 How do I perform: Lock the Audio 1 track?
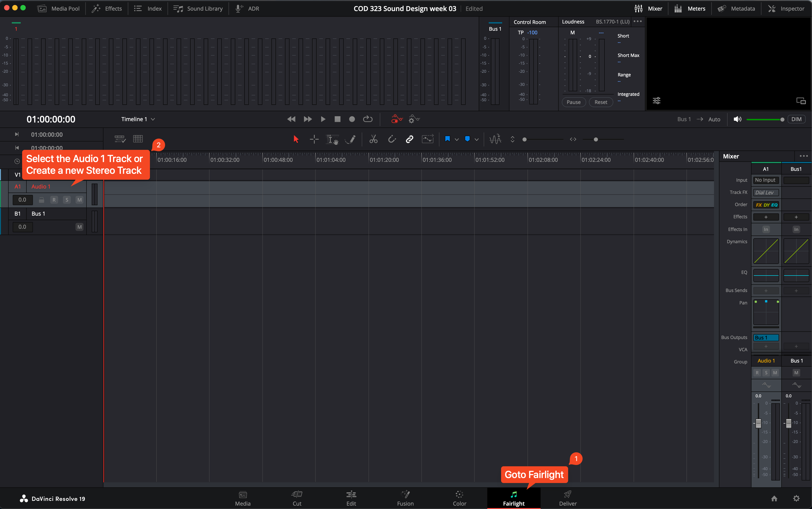click(x=41, y=200)
